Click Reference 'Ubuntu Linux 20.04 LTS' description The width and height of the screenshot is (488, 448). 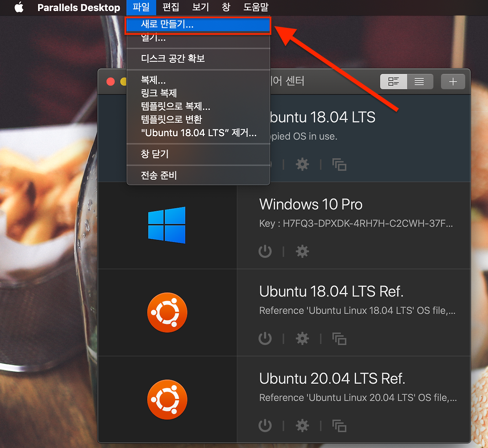point(358,398)
